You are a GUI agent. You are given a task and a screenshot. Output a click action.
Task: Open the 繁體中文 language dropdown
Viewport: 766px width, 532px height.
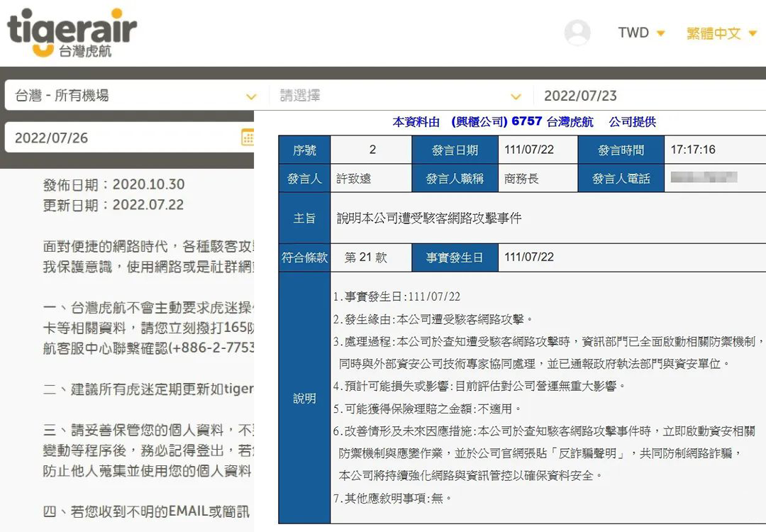pos(721,33)
